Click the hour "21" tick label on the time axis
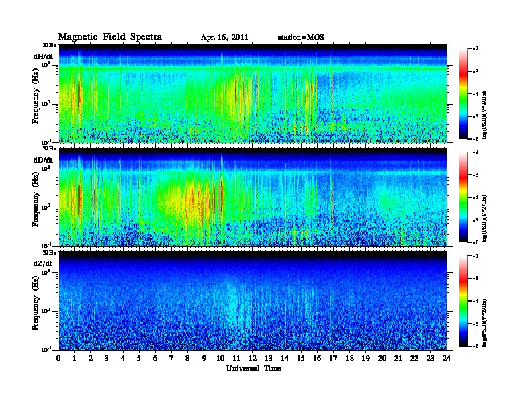532x411 pixels. click(398, 358)
